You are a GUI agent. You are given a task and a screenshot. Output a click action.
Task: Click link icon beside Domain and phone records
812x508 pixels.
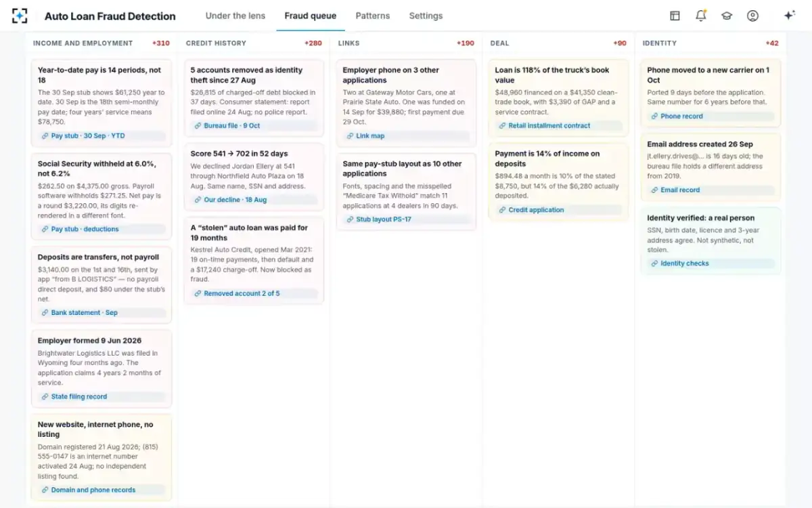click(45, 490)
